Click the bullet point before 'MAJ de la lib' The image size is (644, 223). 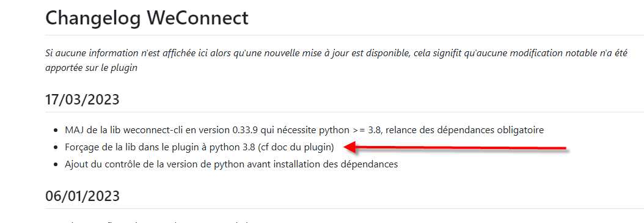point(56,131)
